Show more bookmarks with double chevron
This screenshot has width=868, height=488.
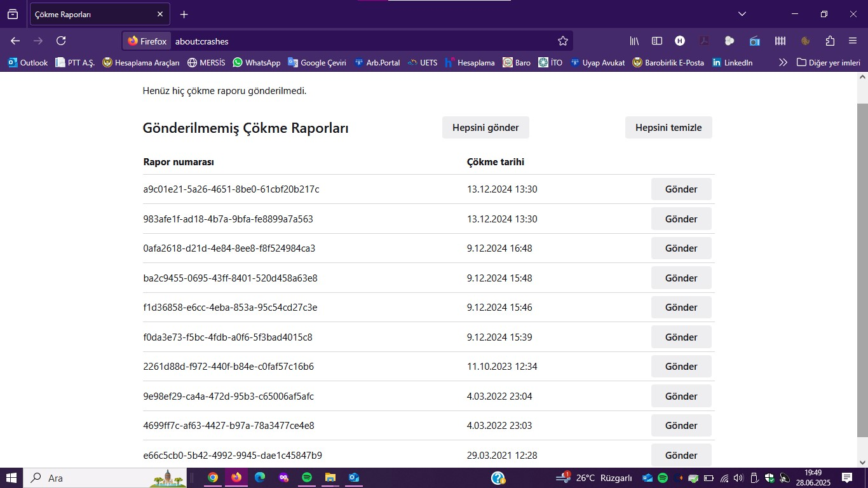(783, 62)
